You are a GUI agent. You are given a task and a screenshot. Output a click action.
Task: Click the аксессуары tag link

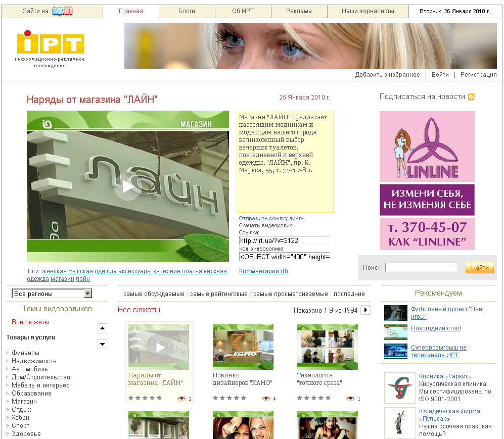(x=134, y=271)
